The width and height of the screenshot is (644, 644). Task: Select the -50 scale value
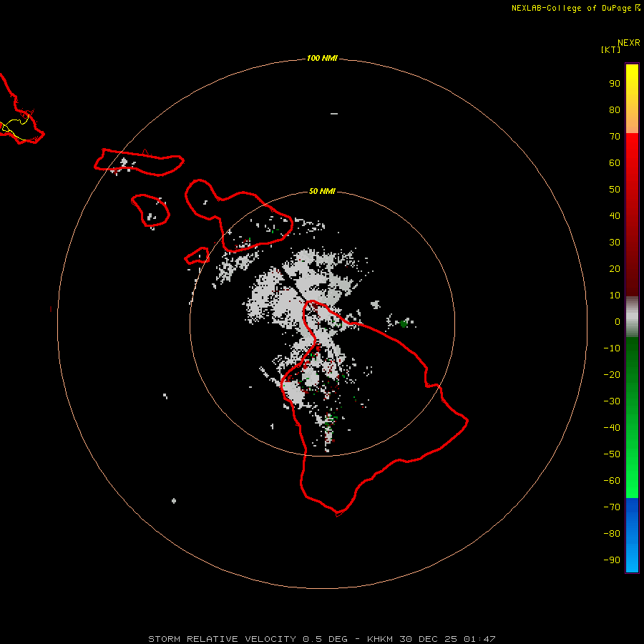pos(612,454)
